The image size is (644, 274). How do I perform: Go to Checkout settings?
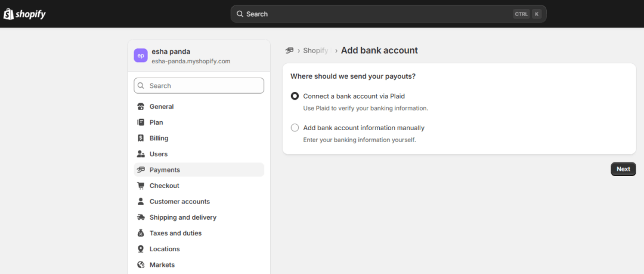[x=199, y=186]
